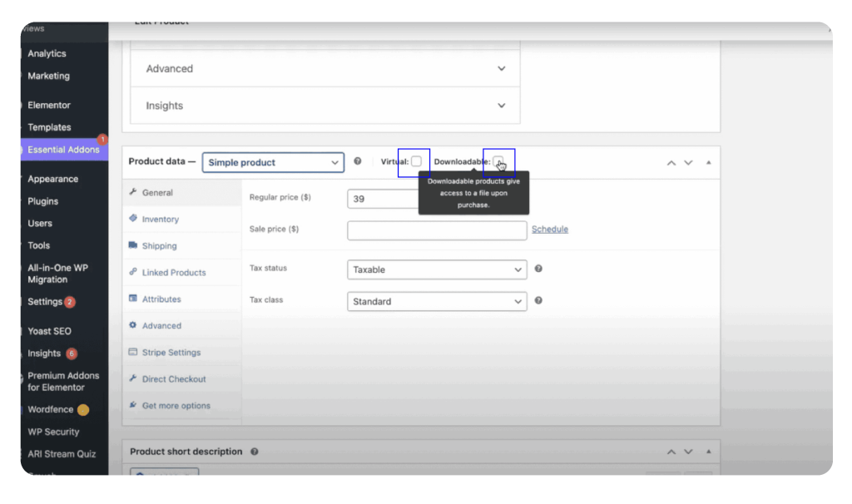Viewport: 852px width, 504px height.
Task: Expand the Advanced accordion section
Action: (324, 69)
